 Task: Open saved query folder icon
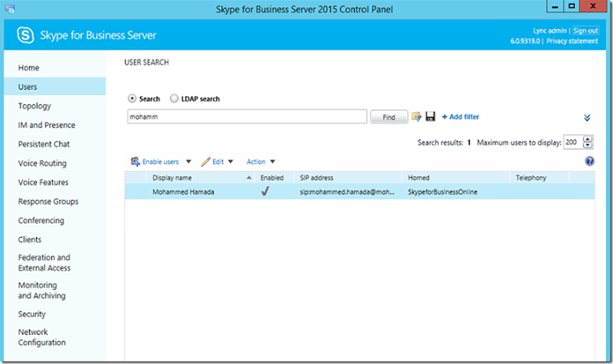[416, 116]
